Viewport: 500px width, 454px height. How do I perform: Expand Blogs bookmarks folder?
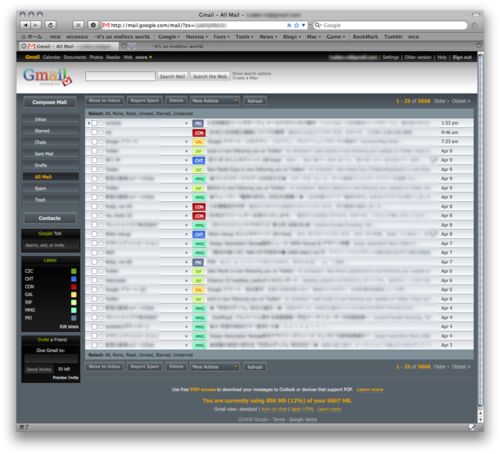pyautogui.click(x=292, y=37)
